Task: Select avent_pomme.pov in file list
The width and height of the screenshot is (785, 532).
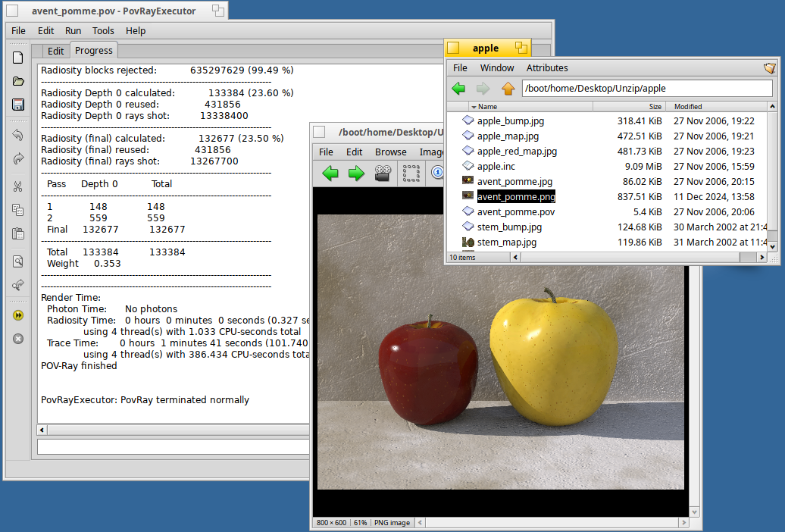Action: click(516, 212)
